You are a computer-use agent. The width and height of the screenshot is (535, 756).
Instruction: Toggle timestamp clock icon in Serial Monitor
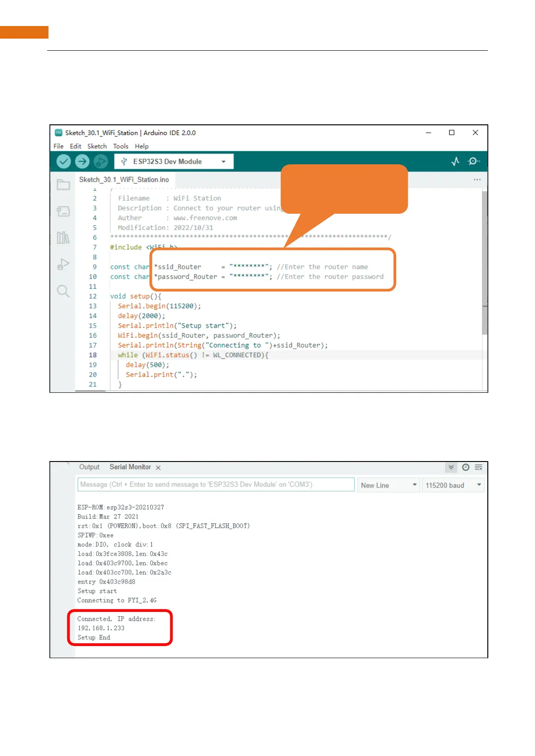pos(466,467)
